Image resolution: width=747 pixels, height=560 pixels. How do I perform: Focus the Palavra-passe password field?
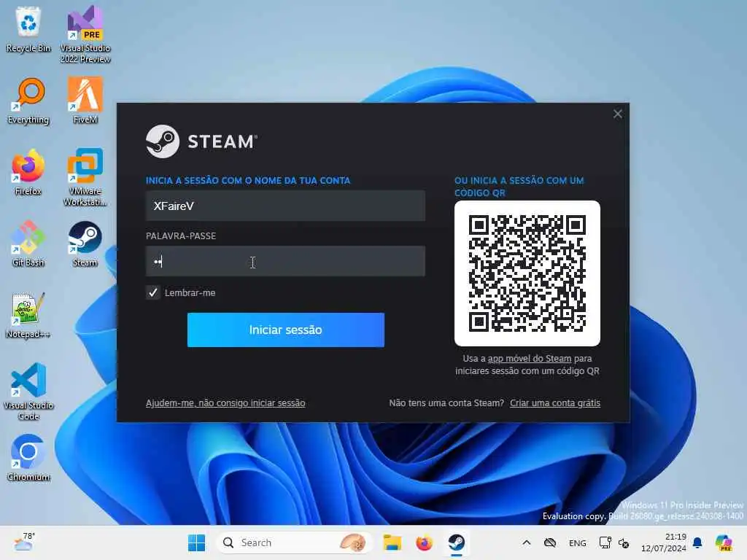tap(285, 261)
